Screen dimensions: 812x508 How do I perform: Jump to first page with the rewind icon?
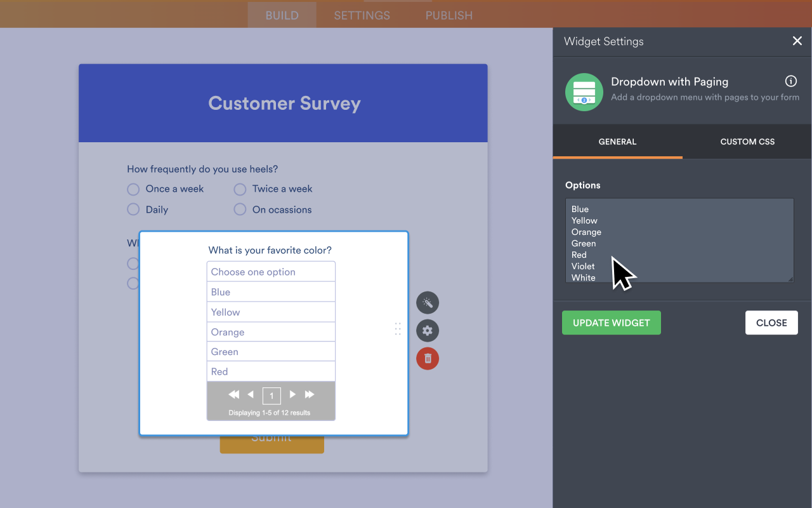(233, 394)
